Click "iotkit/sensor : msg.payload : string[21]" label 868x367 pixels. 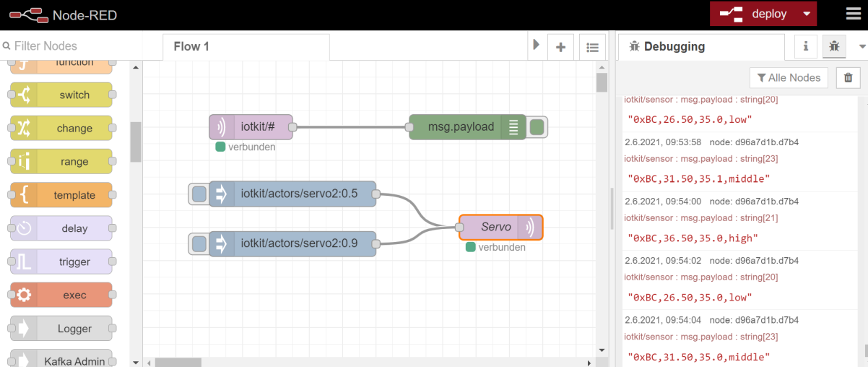click(700, 217)
